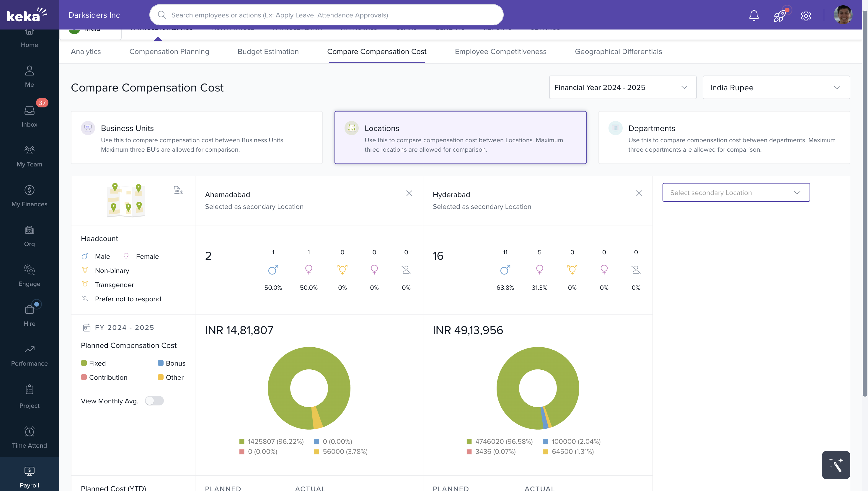Expand the Financial Year 2024 - 2025 dropdown

pos(622,87)
